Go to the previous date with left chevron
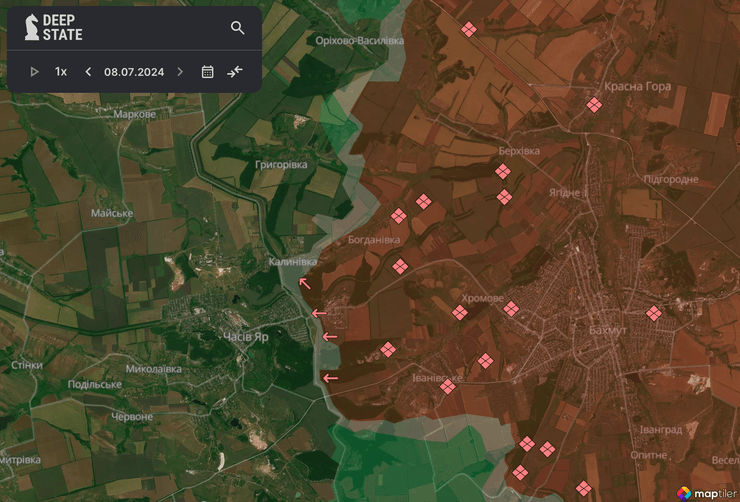740x502 pixels. (88, 72)
